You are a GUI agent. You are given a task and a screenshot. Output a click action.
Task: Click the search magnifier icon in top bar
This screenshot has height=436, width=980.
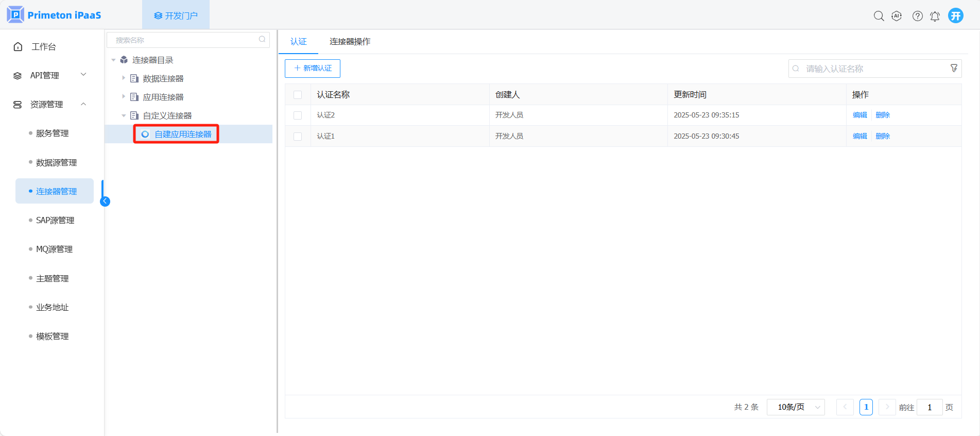click(x=879, y=16)
